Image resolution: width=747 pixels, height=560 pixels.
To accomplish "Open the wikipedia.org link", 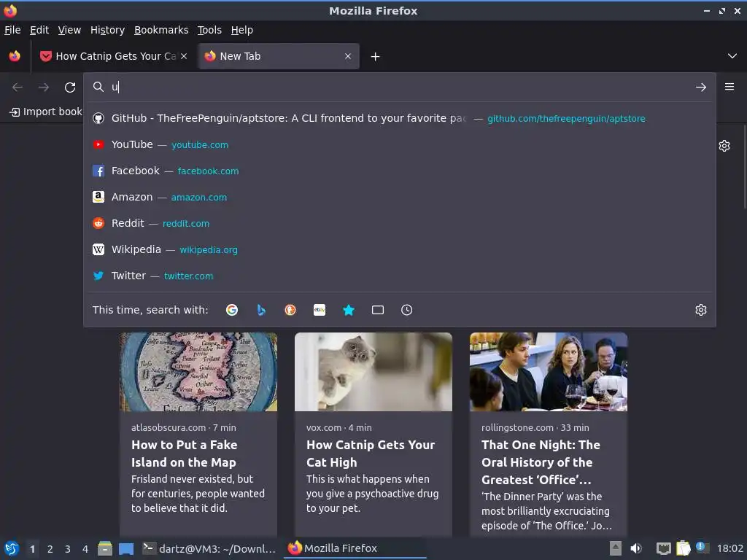I will 209,249.
